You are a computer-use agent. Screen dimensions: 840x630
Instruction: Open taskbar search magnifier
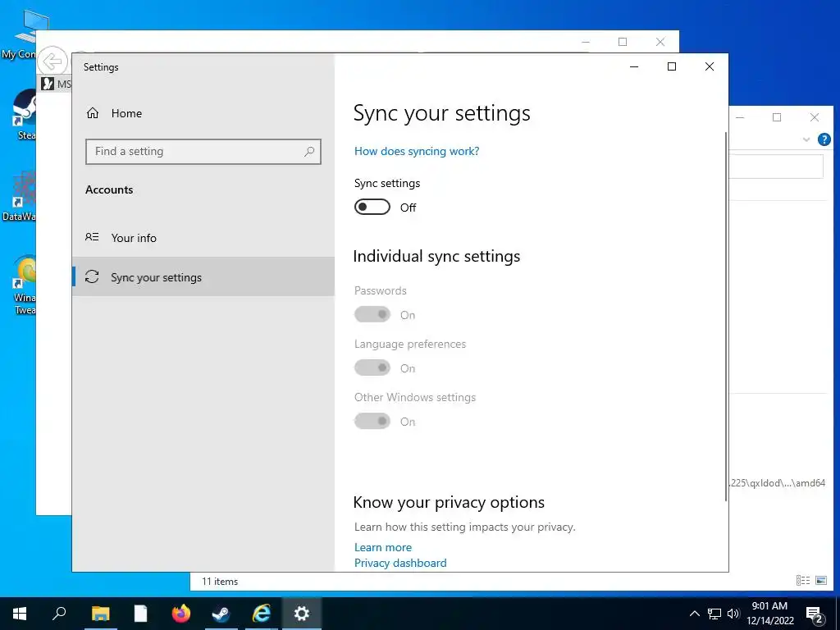click(59, 613)
